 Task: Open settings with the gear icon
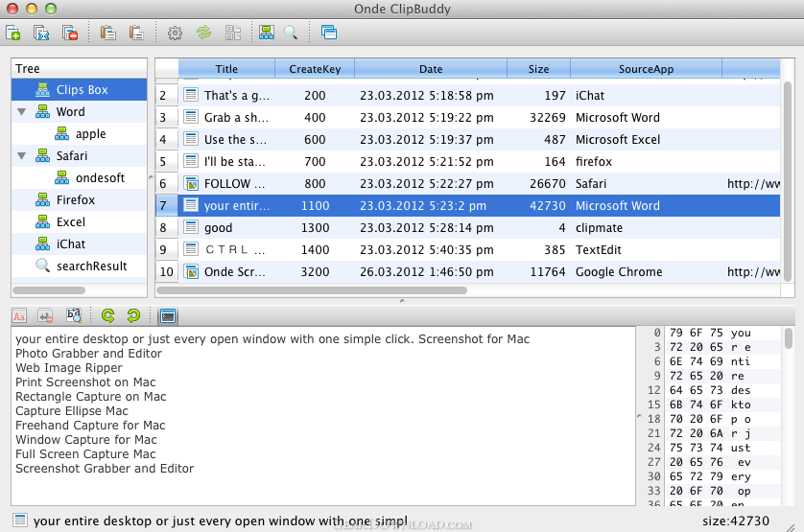click(175, 33)
